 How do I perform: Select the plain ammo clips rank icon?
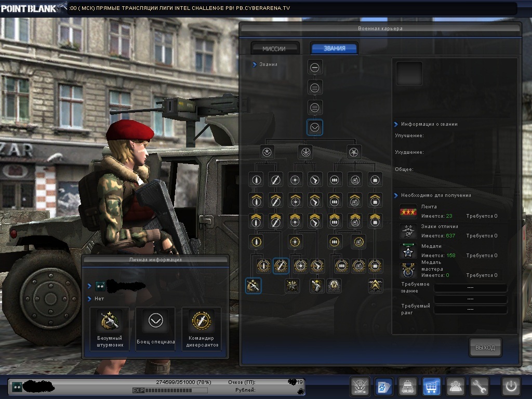pyautogui.click(x=335, y=180)
